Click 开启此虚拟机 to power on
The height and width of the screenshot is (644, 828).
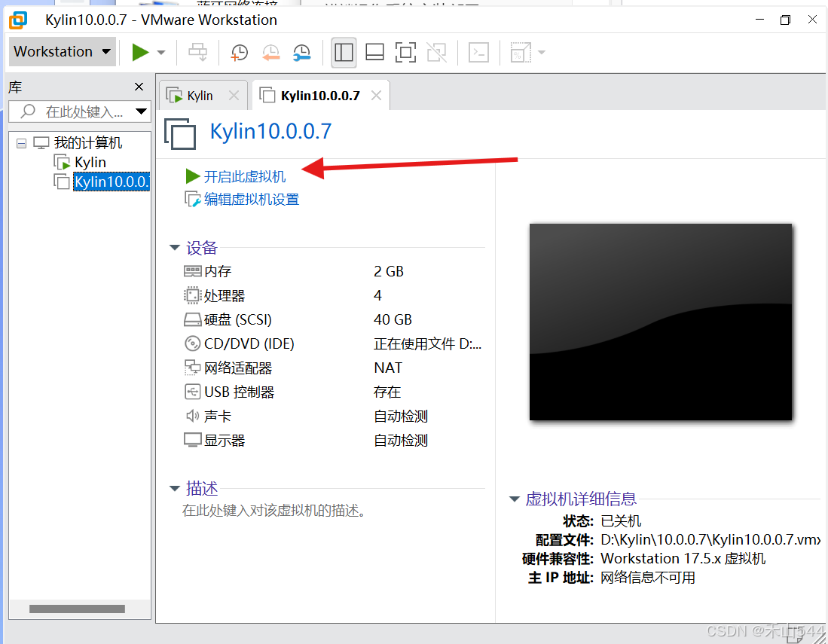pyautogui.click(x=245, y=176)
